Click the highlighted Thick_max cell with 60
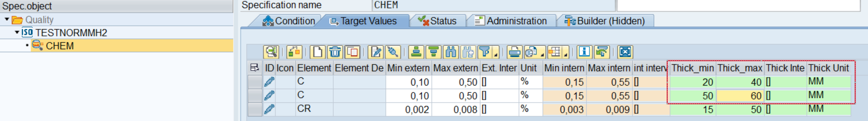 (740, 96)
